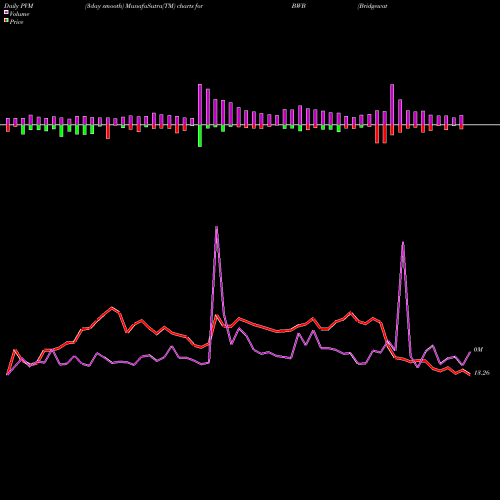Click the 'Price' legend label
This screenshot has height=500, width=500.
pyautogui.click(x=16, y=22)
